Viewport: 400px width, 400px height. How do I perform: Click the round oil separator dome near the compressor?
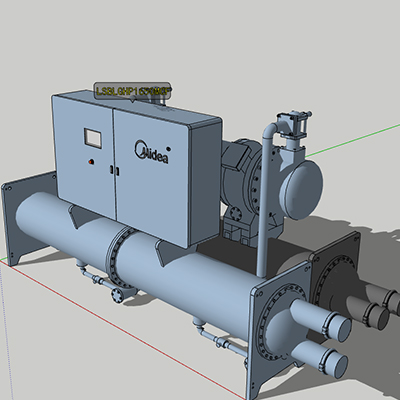pyautogui.click(x=301, y=190)
